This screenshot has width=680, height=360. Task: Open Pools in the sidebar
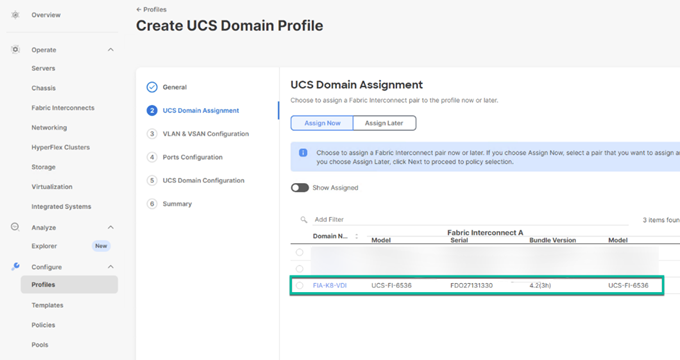40,345
